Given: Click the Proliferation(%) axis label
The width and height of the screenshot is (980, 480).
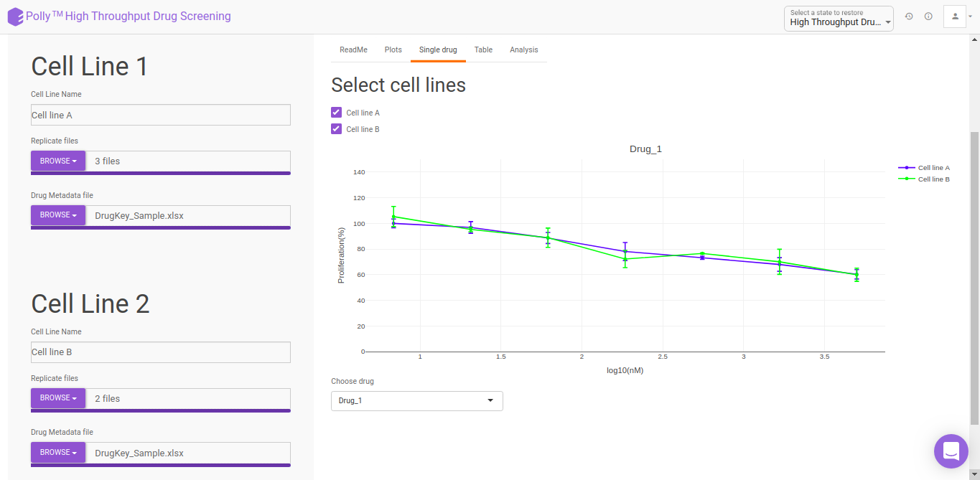Looking at the screenshot, I should [341, 255].
